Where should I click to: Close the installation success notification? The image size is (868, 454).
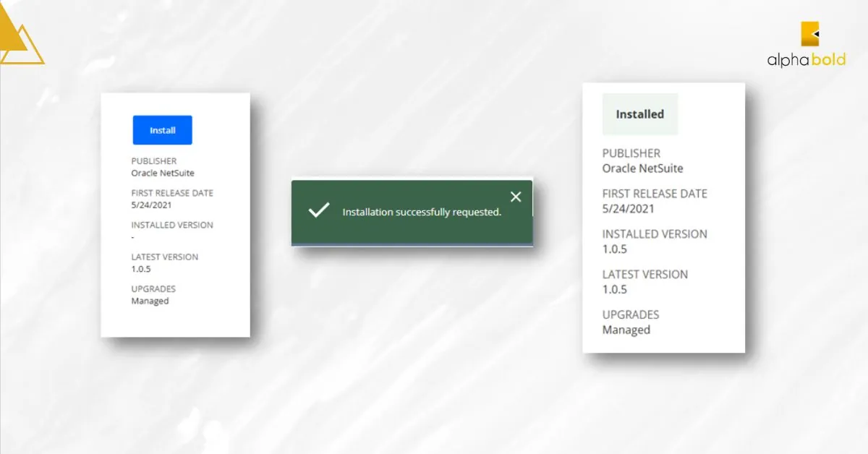(516, 197)
